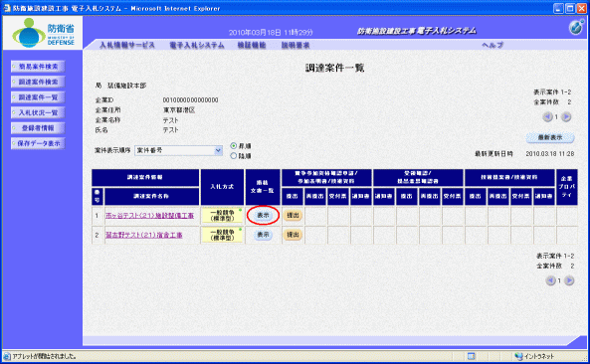The image size is (590, 364).
Task: Click 提出 button in the 市ヶ谷テスト row
Action: point(293,215)
